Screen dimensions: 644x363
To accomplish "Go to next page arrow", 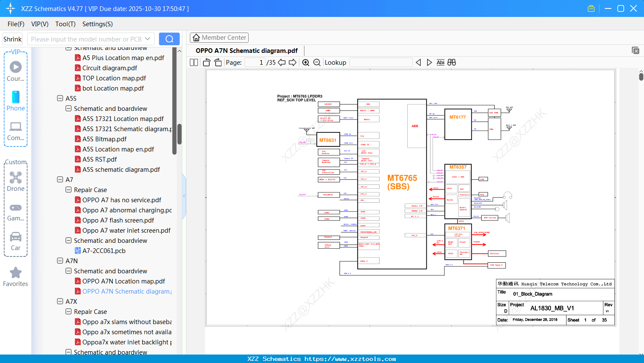I will click(x=292, y=63).
